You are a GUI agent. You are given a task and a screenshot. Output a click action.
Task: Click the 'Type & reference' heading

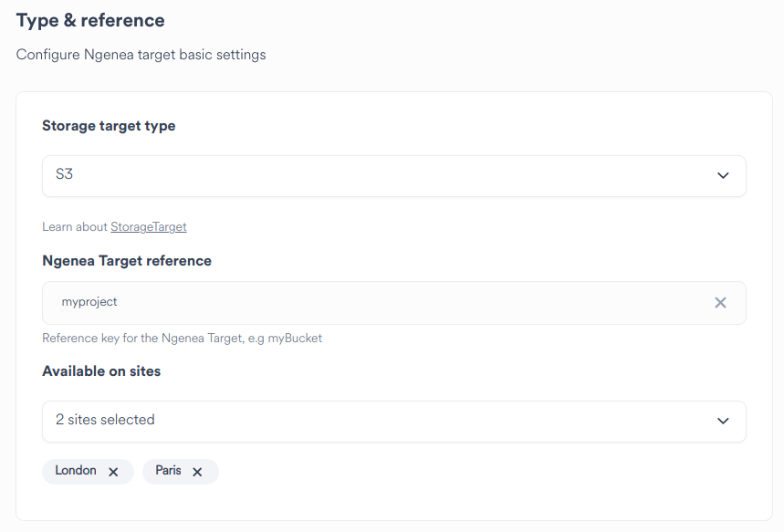(89, 20)
